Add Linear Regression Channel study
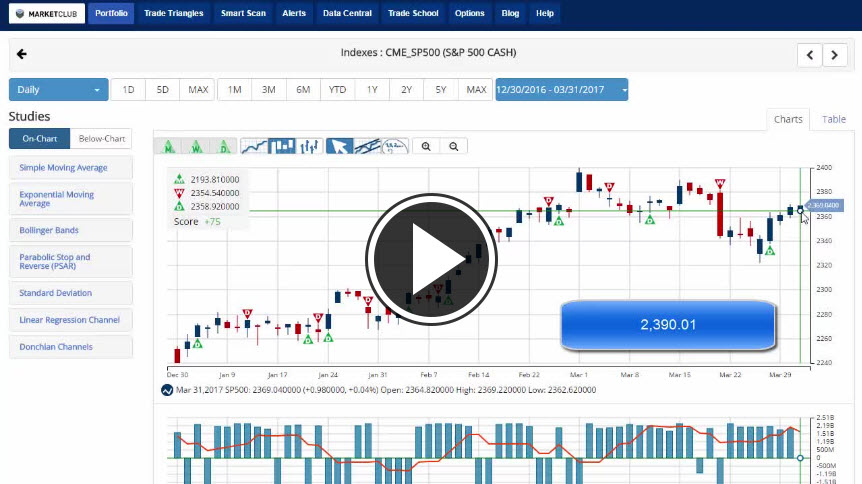862x484 pixels. coord(70,320)
